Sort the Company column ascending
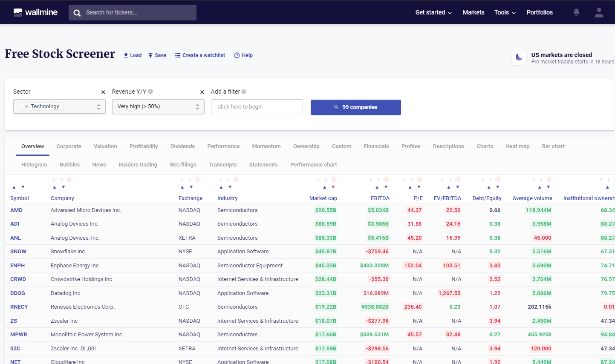The image size is (615, 364). point(55,187)
